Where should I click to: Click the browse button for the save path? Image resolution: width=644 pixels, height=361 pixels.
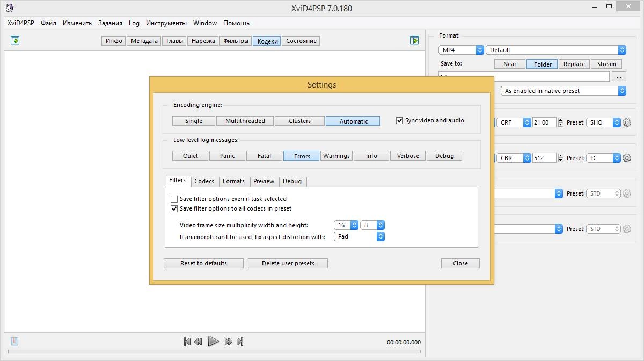tap(618, 77)
